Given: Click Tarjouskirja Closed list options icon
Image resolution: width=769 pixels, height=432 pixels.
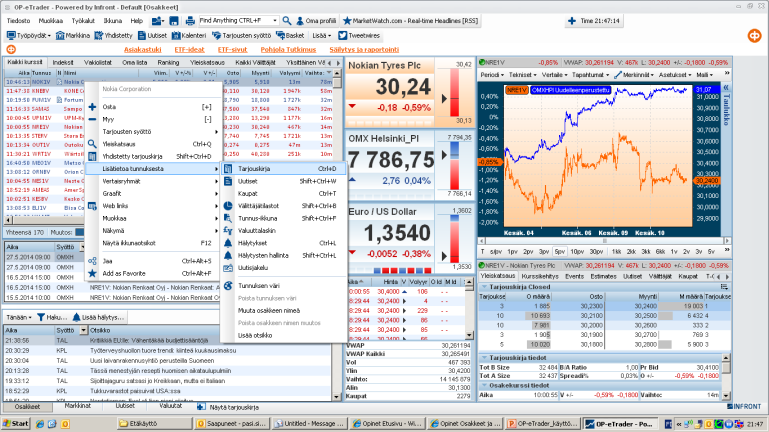Looking at the screenshot, I should [724, 287].
